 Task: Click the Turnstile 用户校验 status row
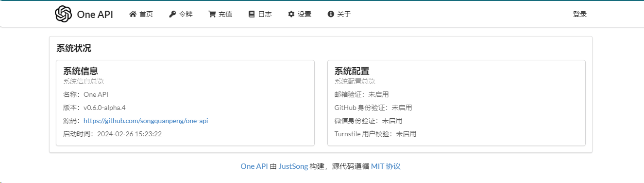[x=375, y=134]
